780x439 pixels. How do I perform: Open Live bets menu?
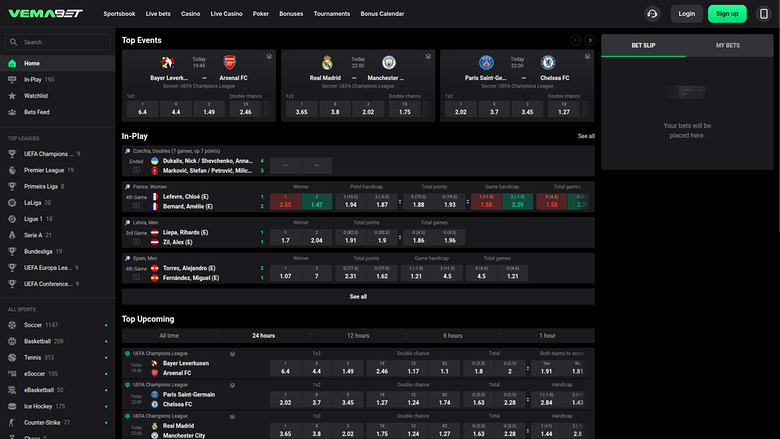(x=158, y=14)
